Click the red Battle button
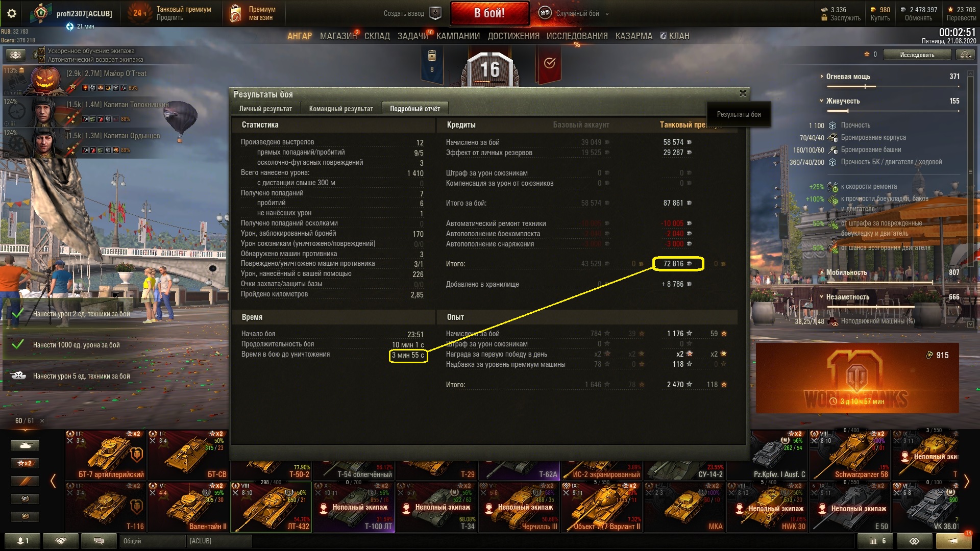Screen dimensions: 980x551 point(489,13)
